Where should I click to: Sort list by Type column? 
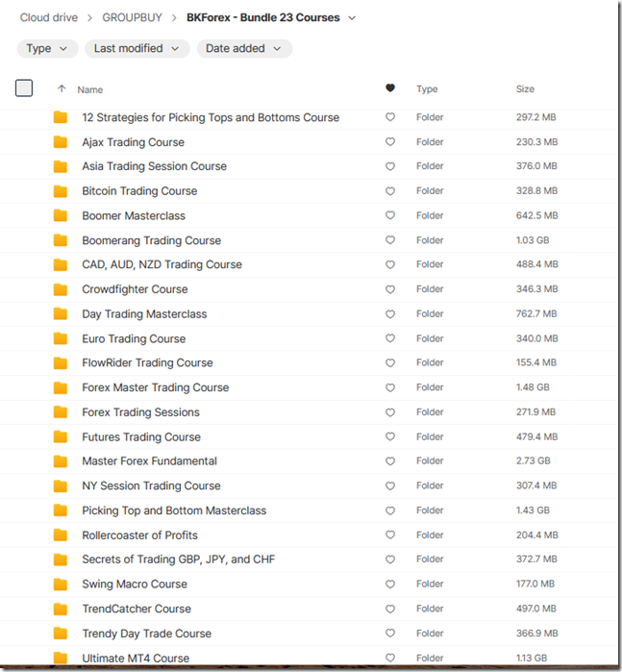click(x=427, y=89)
